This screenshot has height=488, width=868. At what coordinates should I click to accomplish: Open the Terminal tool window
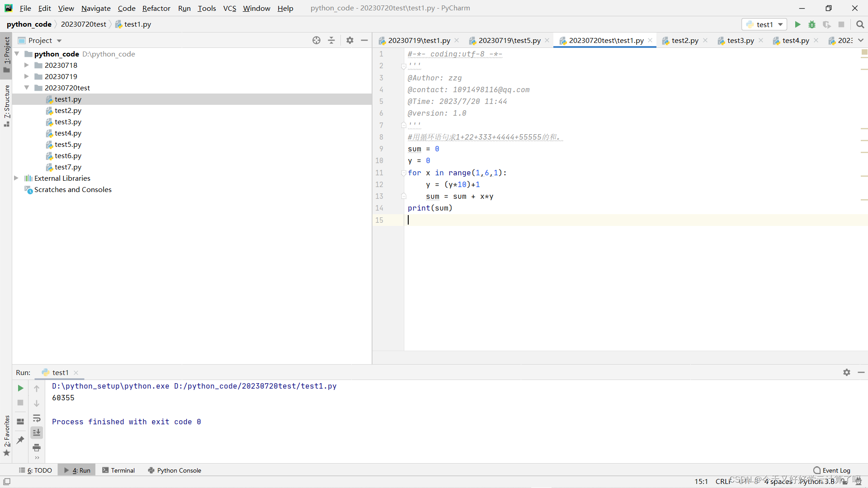[x=118, y=470]
